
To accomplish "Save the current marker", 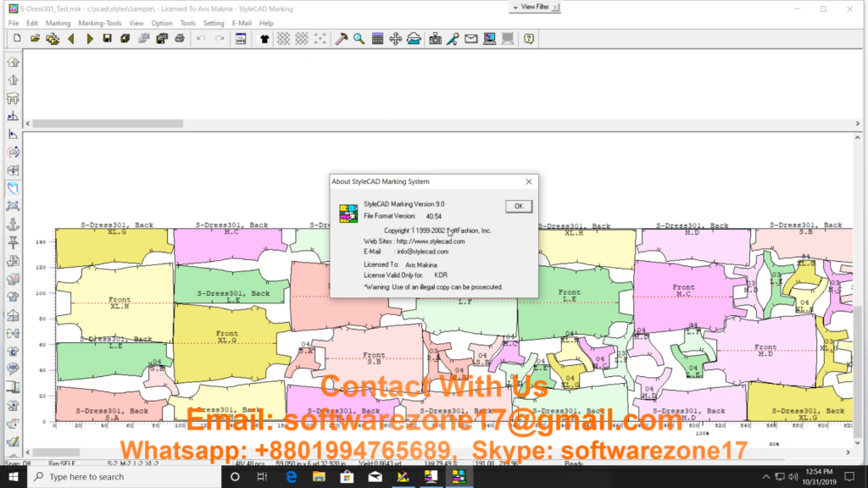I will [108, 38].
